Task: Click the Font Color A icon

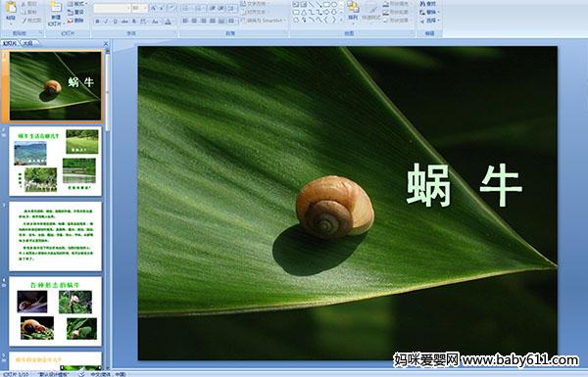Action: tap(168, 22)
